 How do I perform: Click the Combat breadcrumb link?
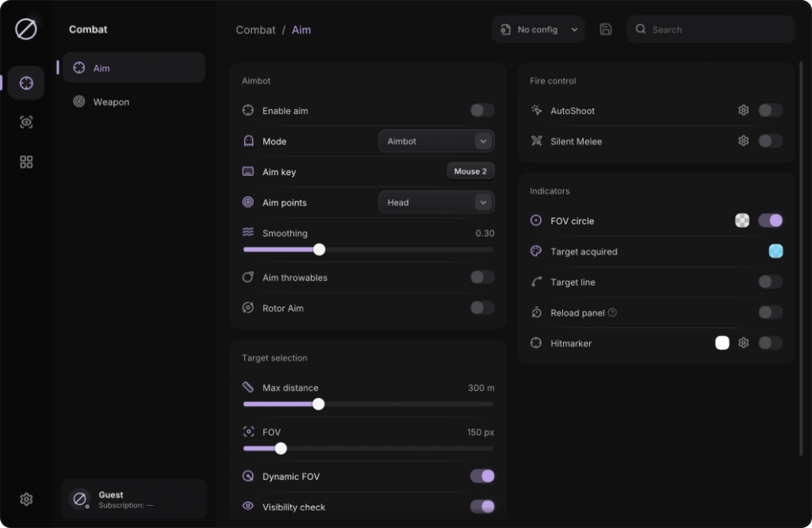coord(256,30)
